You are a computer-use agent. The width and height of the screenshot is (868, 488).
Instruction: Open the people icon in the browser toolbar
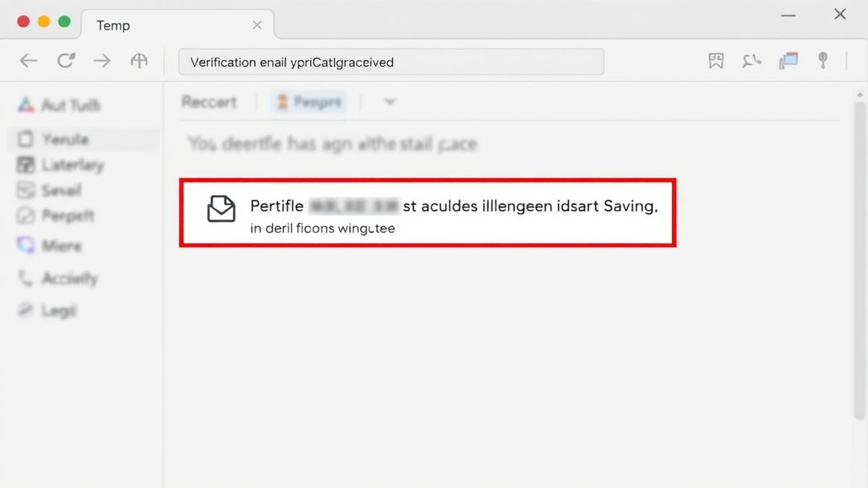(x=752, y=61)
